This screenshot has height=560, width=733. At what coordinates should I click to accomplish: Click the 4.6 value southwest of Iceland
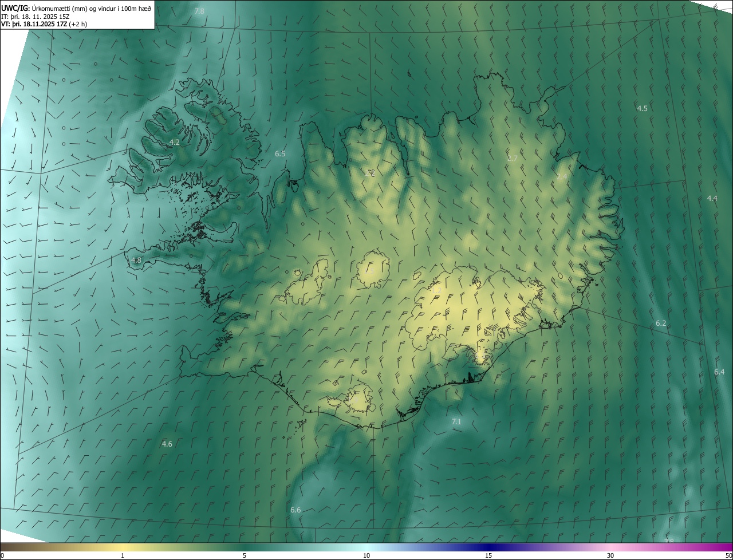coord(167,444)
